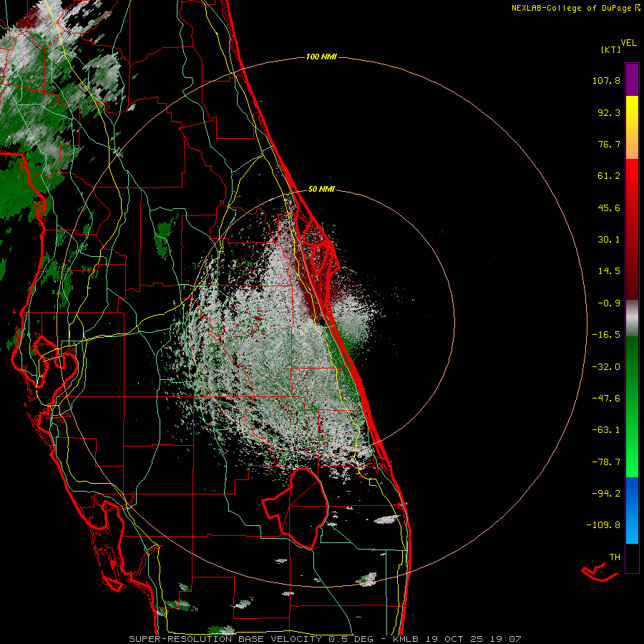Select the -109.8 scale value
644x644 pixels.
[603, 525]
